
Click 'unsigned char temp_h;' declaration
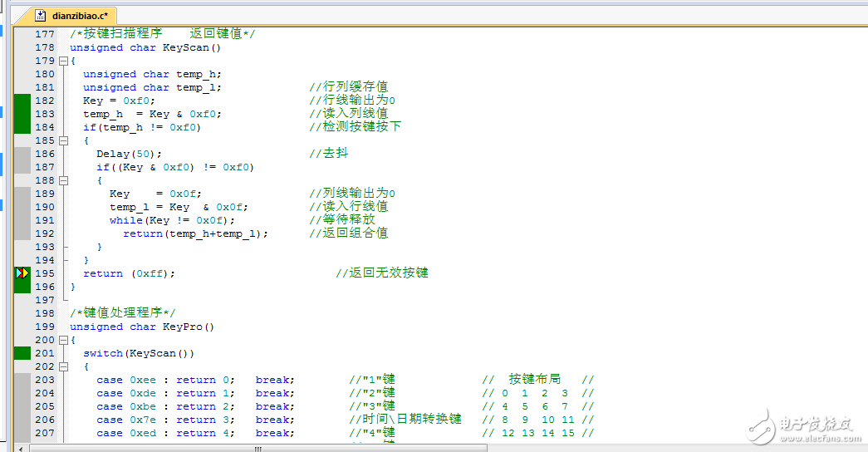tap(152, 74)
